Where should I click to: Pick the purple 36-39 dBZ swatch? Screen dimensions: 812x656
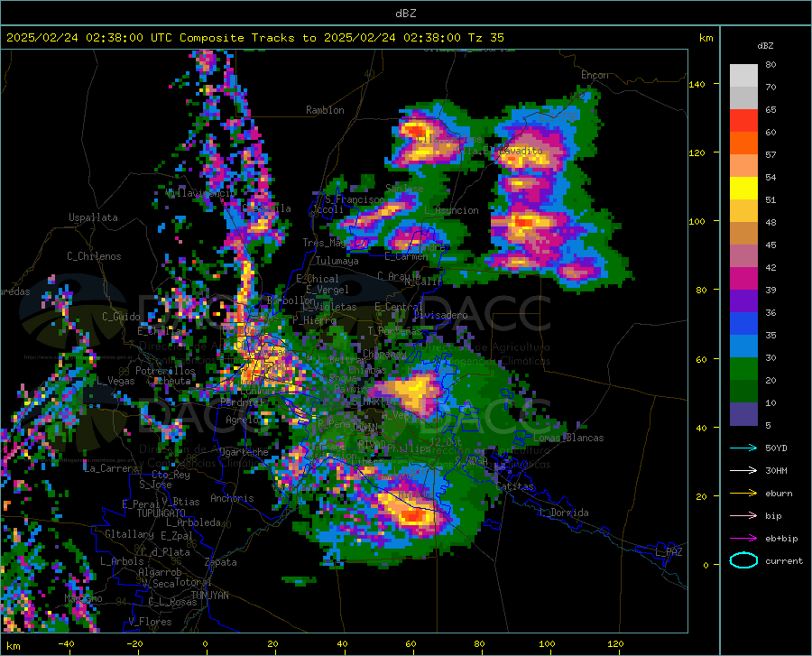click(x=743, y=301)
